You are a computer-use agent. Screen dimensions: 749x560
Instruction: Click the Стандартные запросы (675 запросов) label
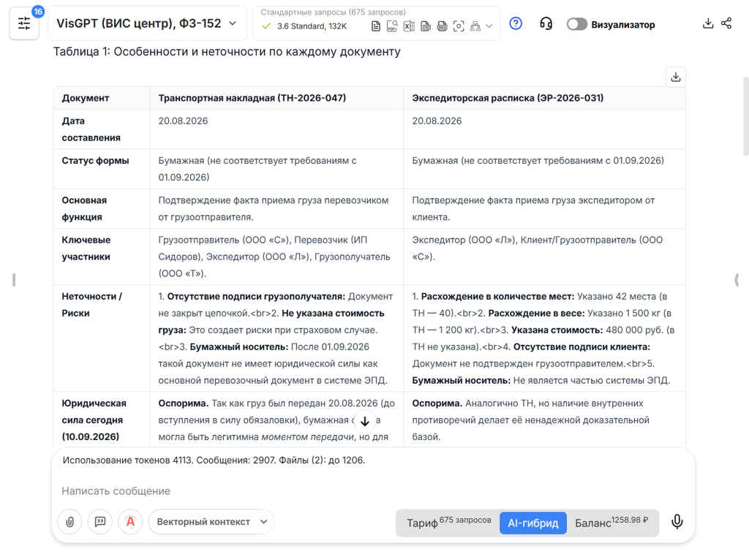pos(333,12)
